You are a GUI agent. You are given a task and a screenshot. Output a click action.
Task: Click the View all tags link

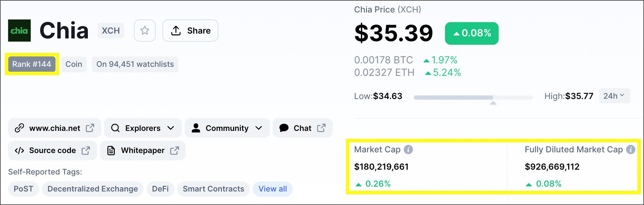(273, 189)
